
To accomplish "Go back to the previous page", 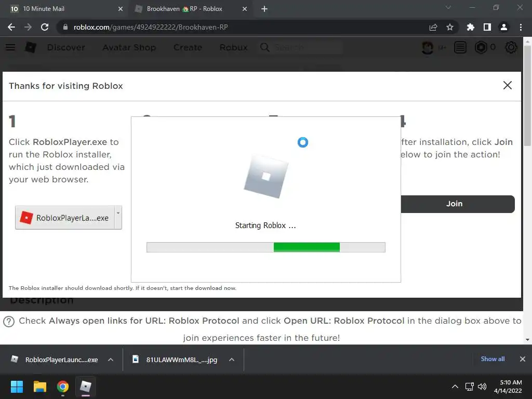I will pos(11,27).
